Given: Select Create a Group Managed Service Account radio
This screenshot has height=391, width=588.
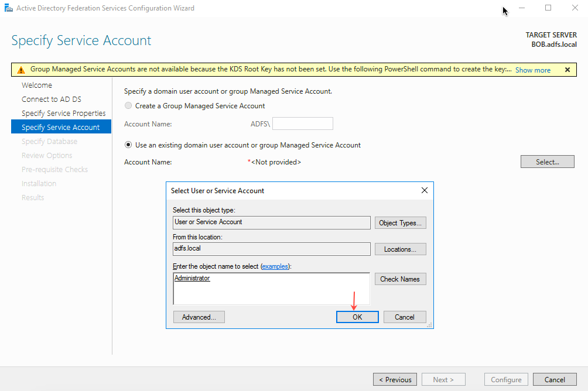Looking at the screenshot, I should tap(128, 106).
